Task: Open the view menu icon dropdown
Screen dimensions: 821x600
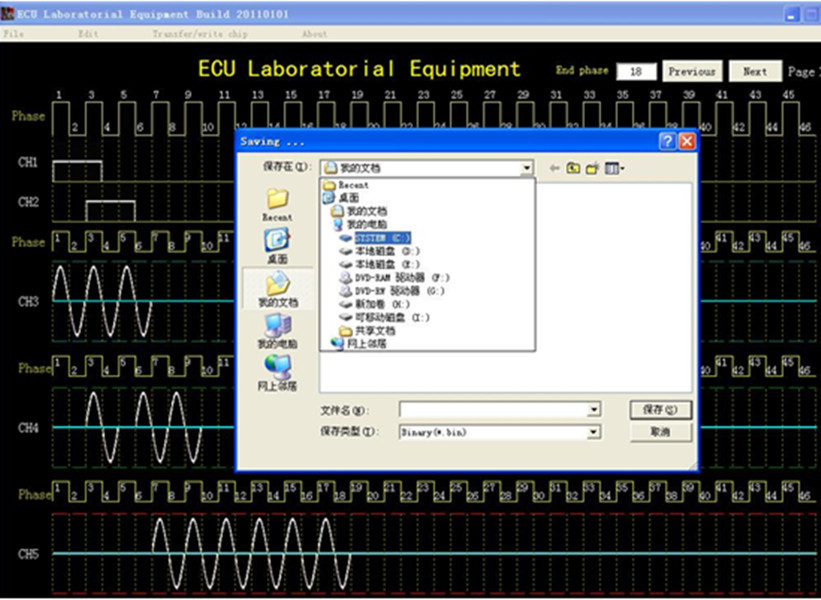Action: coord(615,168)
